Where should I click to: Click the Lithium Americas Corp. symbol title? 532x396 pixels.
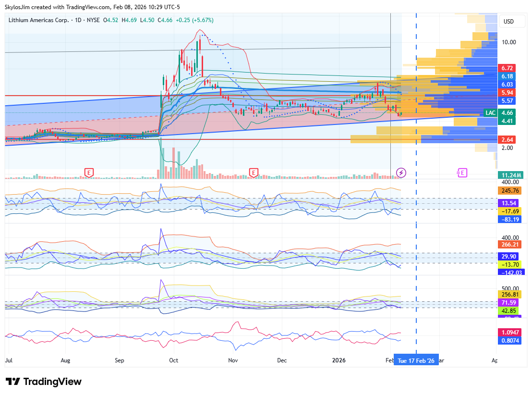pos(37,20)
